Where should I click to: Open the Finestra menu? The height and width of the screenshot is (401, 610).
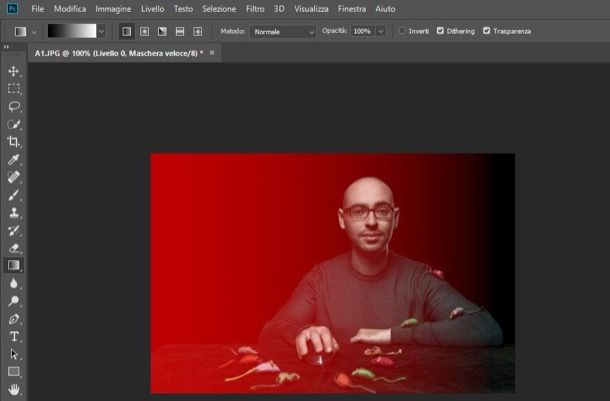click(x=352, y=9)
